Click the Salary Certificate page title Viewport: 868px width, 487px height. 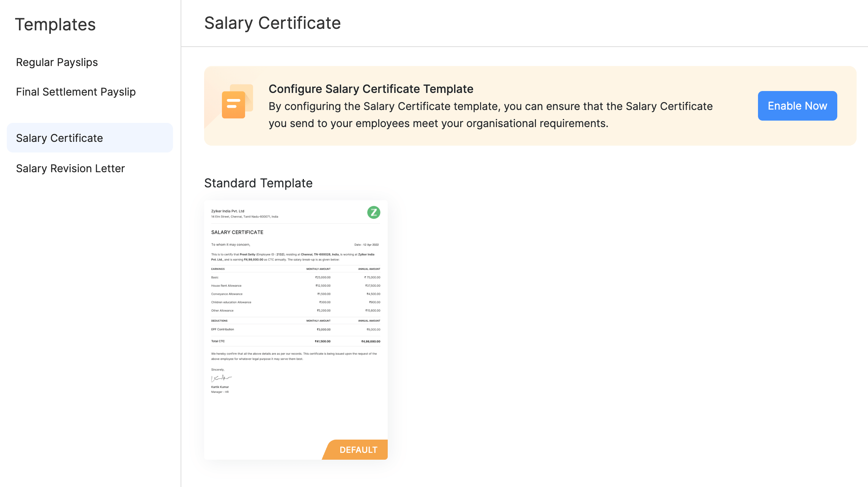click(272, 23)
